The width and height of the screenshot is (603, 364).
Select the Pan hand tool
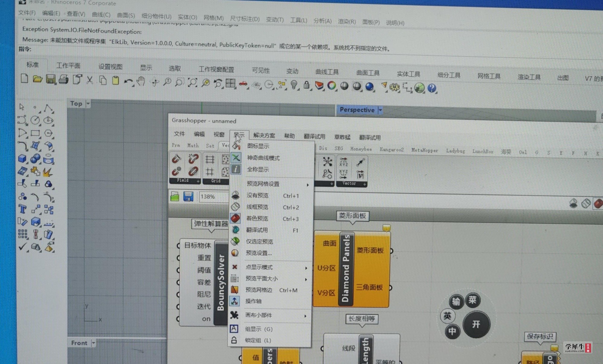[x=141, y=81]
